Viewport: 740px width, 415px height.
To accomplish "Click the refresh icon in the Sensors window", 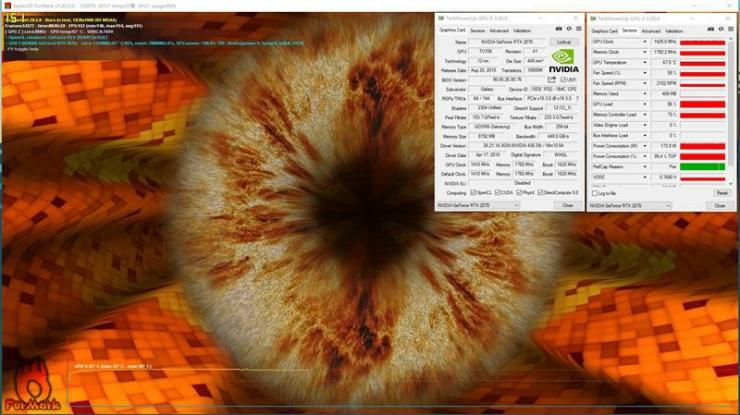I will pyautogui.click(x=721, y=30).
